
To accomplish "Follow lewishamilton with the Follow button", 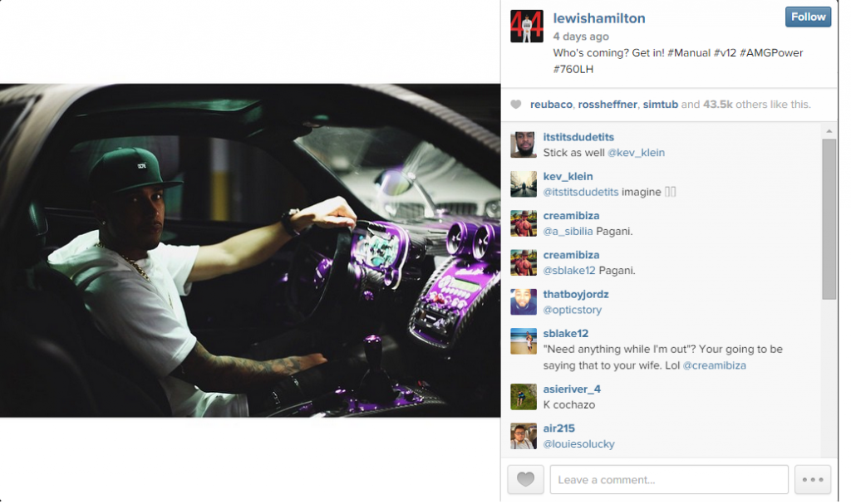I will 808,17.
